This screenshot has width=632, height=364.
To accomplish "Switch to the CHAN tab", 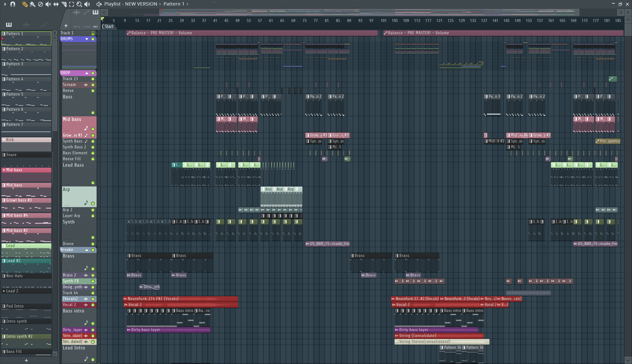I will (87, 27).
